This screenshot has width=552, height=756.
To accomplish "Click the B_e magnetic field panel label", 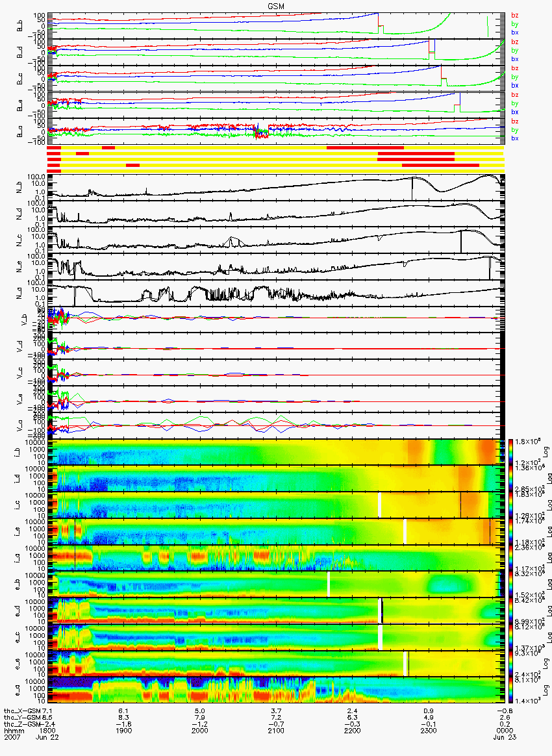I will tap(19, 105).
